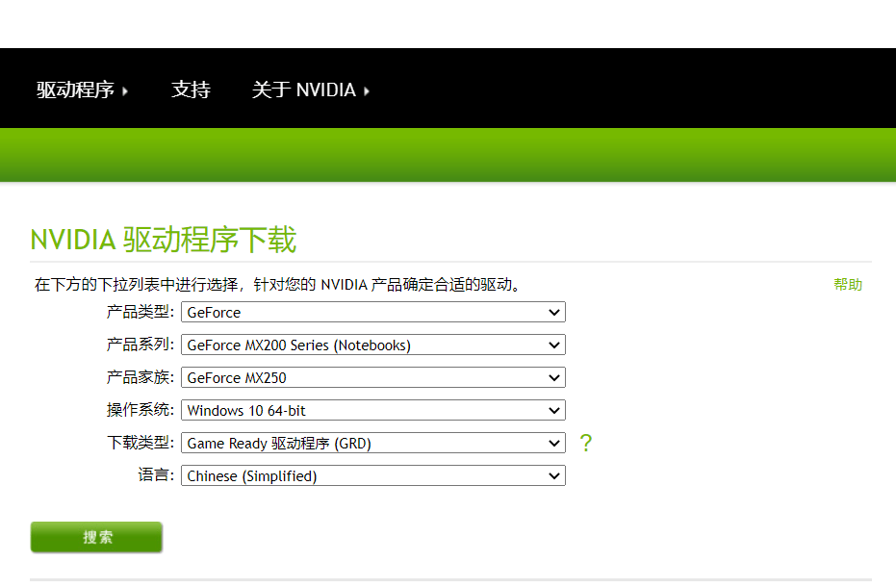Click the 产品类型 label
Screen dimensions: 896x588
[x=140, y=312]
